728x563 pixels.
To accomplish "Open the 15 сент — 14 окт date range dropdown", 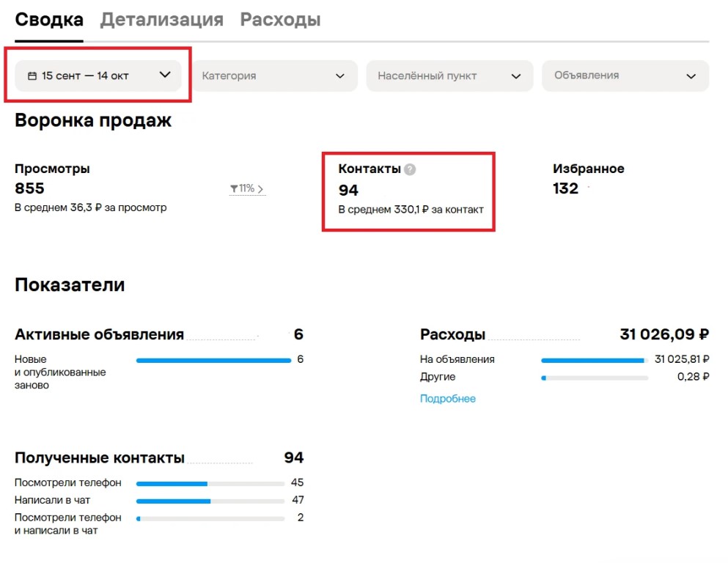I will [x=98, y=76].
